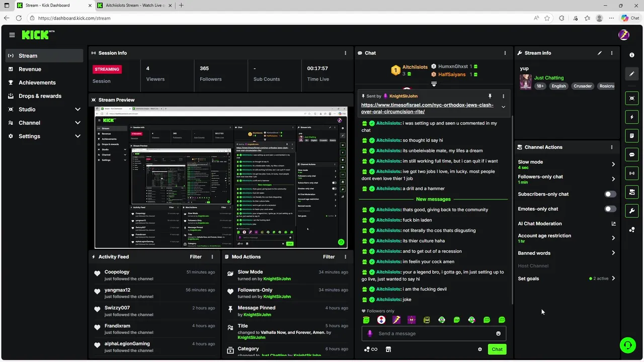
Task: Click the channel points infinity icon
Action: point(371,349)
